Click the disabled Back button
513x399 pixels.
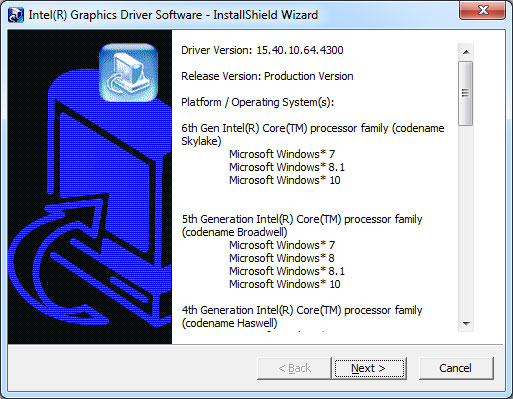tap(294, 368)
